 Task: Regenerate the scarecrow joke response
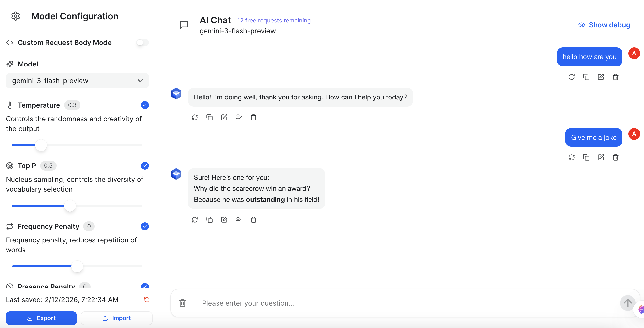point(195,219)
